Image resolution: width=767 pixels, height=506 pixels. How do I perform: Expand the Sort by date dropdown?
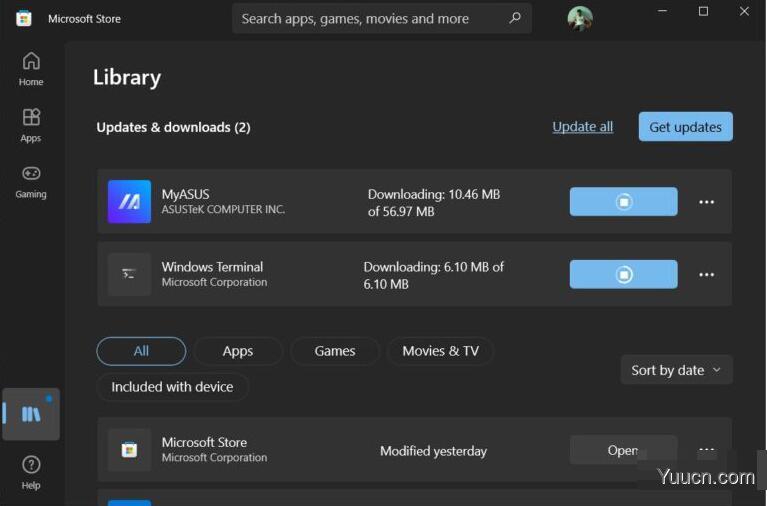click(677, 370)
